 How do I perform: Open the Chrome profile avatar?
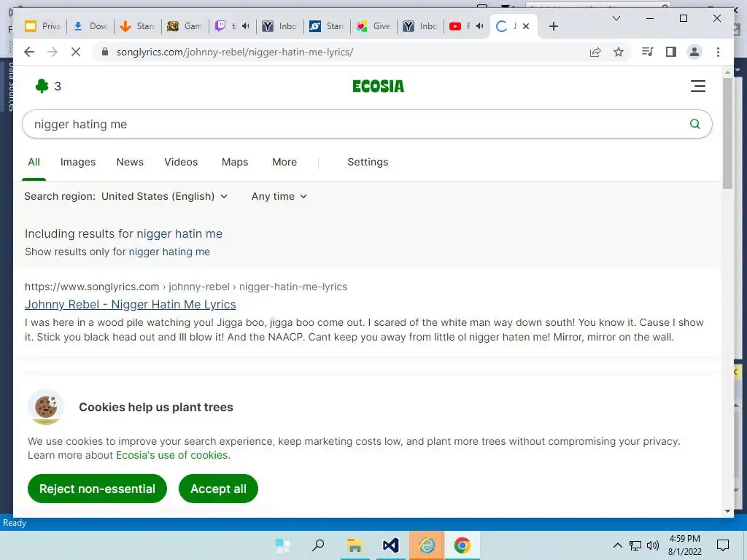tap(694, 52)
